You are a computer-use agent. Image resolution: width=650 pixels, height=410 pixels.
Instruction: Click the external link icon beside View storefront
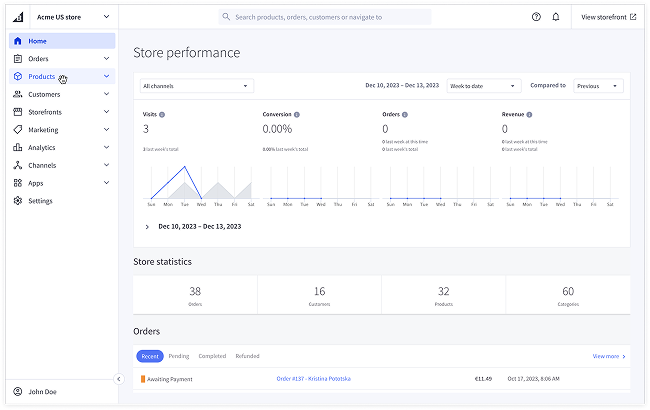[x=633, y=17]
